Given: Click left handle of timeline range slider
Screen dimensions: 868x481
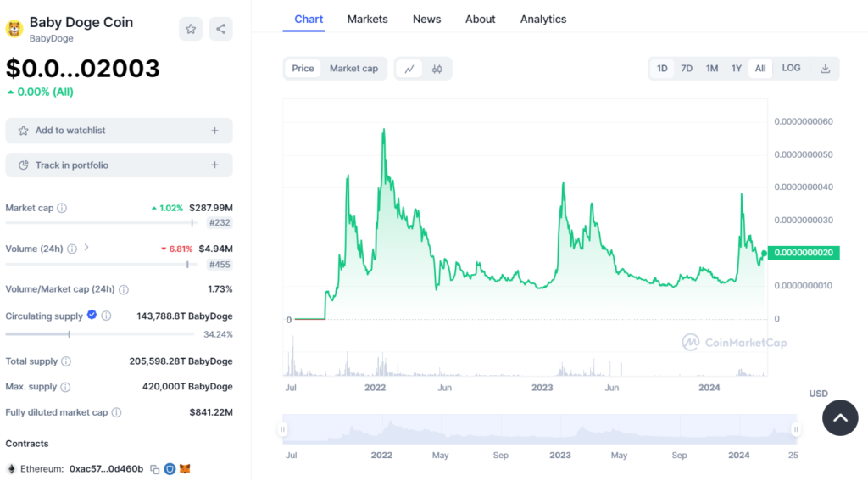Looking at the screenshot, I should coord(285,430).
